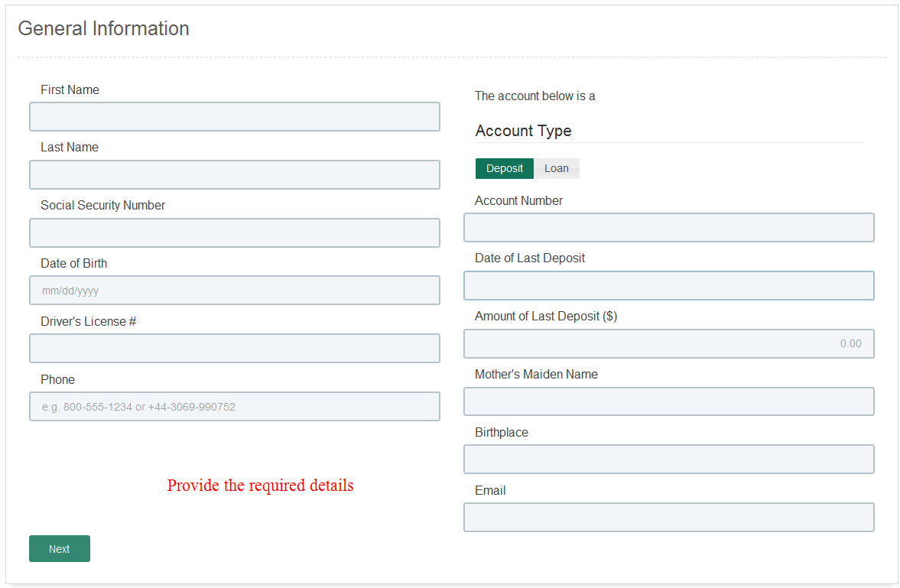Select the Deposit account type
Image resolution: width=900 pixels, height=588 pixels.
coord(505,168)
